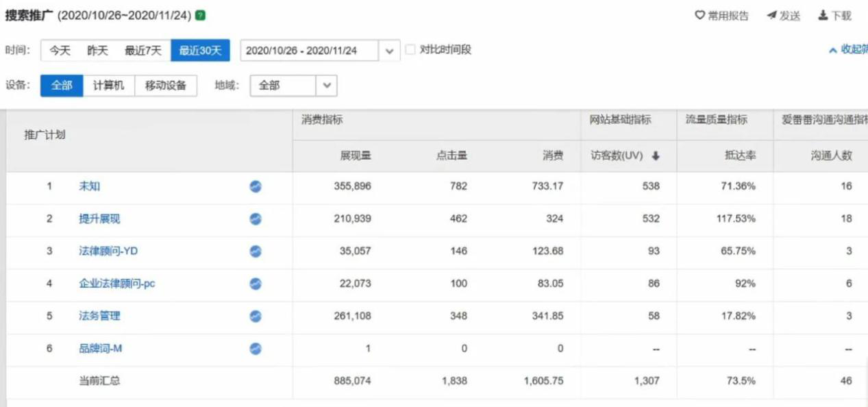Open the 法务管理 campaign link

(99, 316)
